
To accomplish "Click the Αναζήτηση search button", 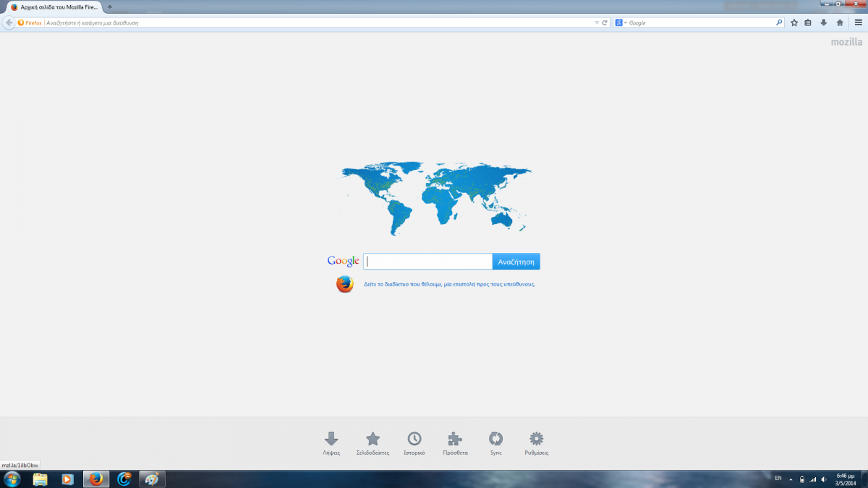I will [516, 261].
